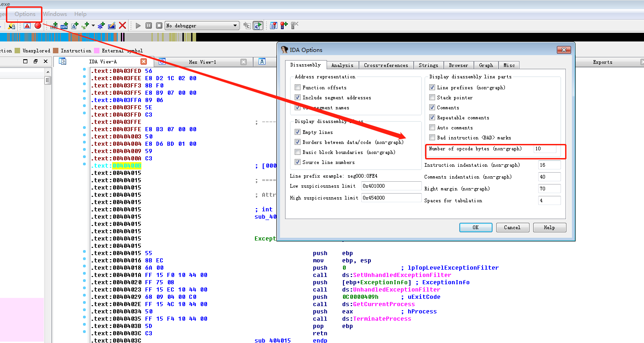Toggle Include segment addresses checkbox
Viewport: 644px width, 343px height.
[x=297, y=97]
